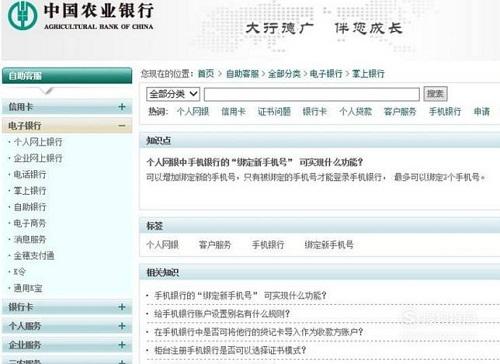This screenshot has width=500, height=364.
Task: Select K令 in the sidebar
Action: (19, 272)
